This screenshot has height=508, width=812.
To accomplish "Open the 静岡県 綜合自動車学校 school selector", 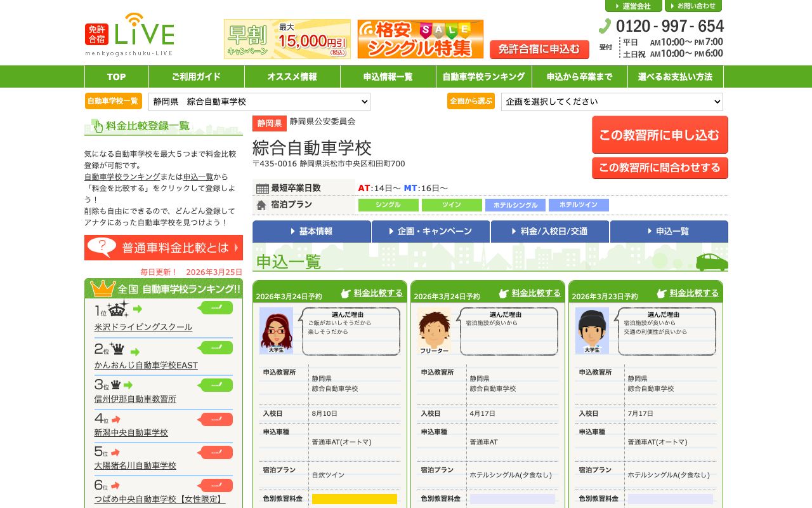I will pos(259,102).
